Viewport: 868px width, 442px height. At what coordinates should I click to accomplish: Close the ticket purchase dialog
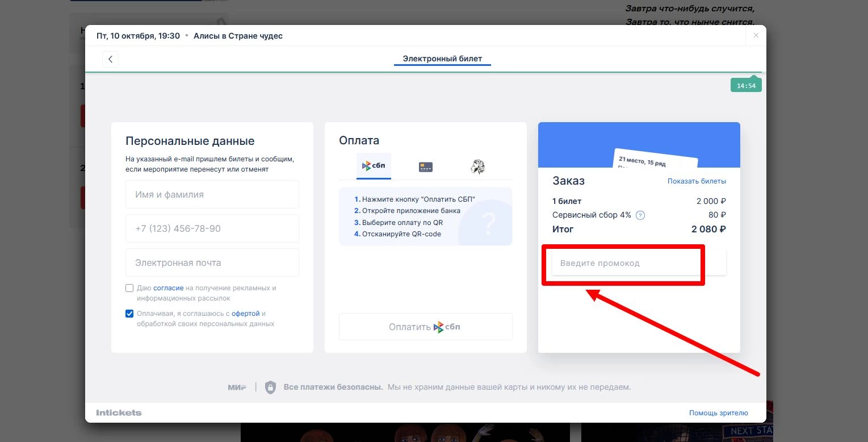coord(756,35)
